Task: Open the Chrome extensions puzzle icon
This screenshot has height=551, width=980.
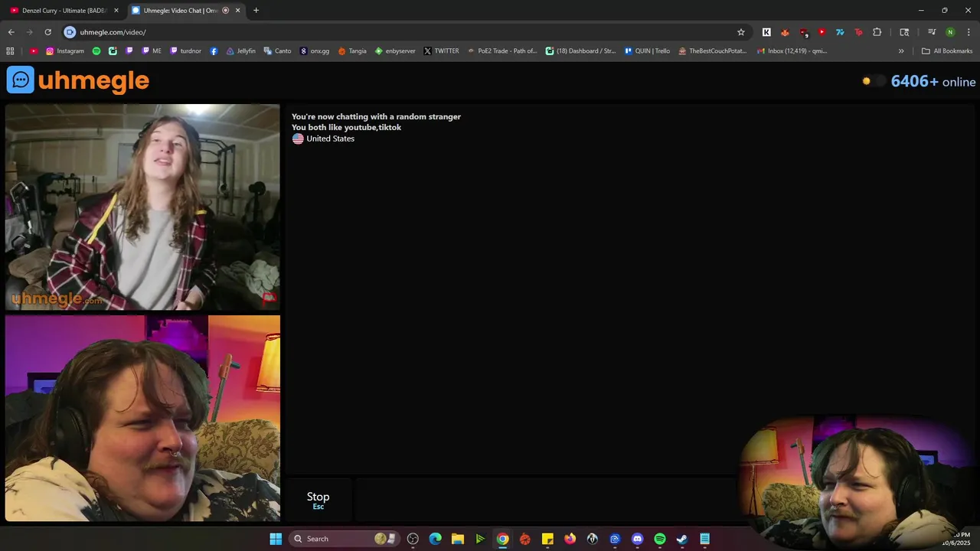Action: pos(877,32)
